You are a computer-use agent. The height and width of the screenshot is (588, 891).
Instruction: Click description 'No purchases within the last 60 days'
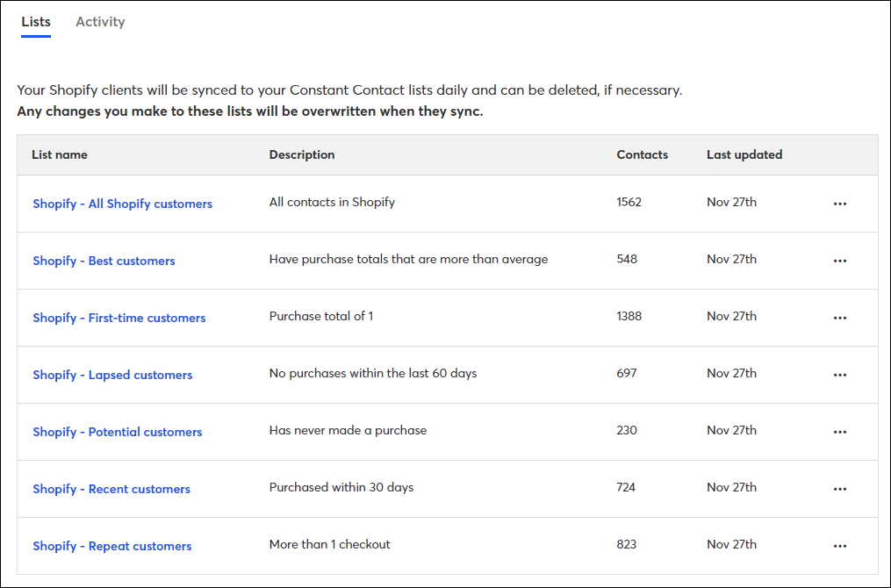tap(373, 373)
